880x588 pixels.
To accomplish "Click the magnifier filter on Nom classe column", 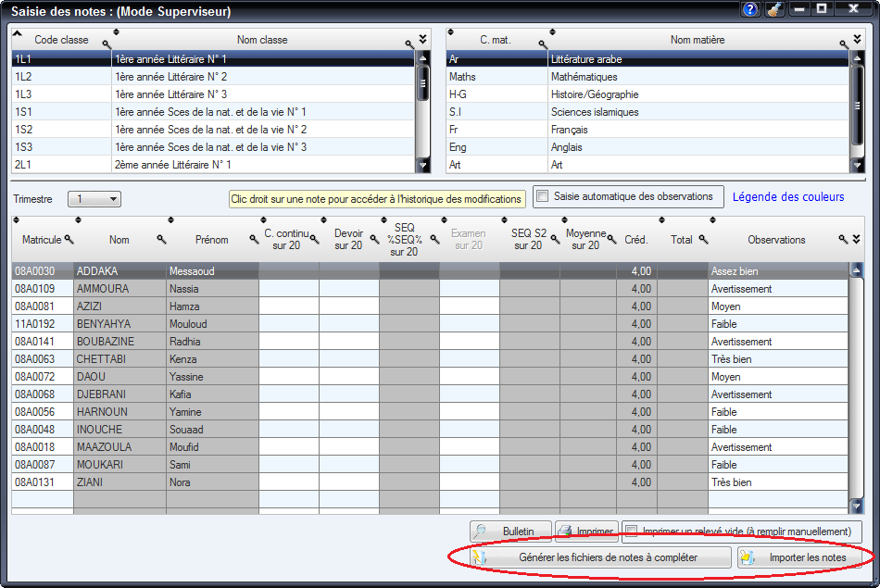I will tap(409, 43).
